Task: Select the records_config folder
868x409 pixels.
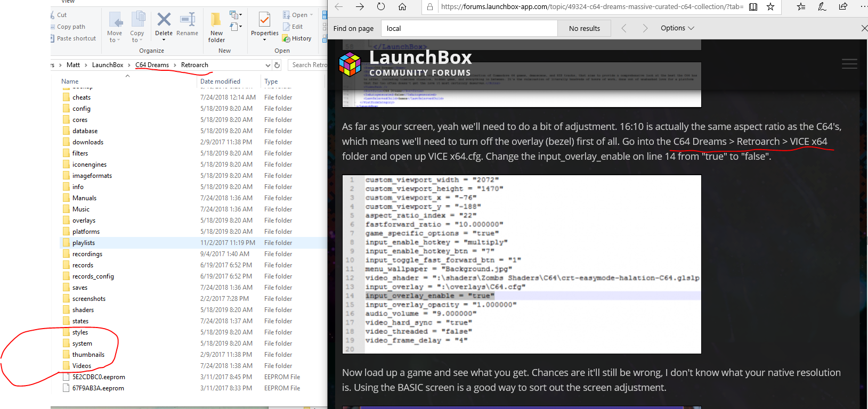Action: point(93,276)
